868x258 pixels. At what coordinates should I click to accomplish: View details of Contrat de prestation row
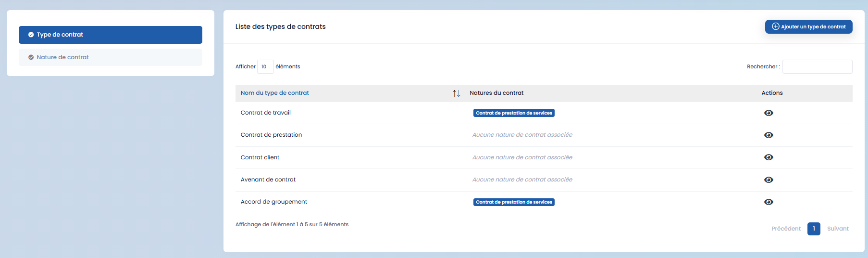point(769,135)
